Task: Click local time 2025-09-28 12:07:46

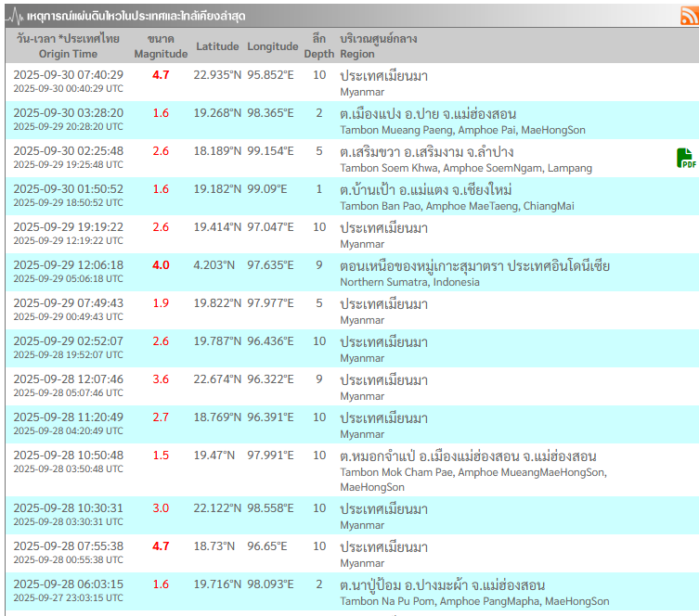Action: click(68, 379)
